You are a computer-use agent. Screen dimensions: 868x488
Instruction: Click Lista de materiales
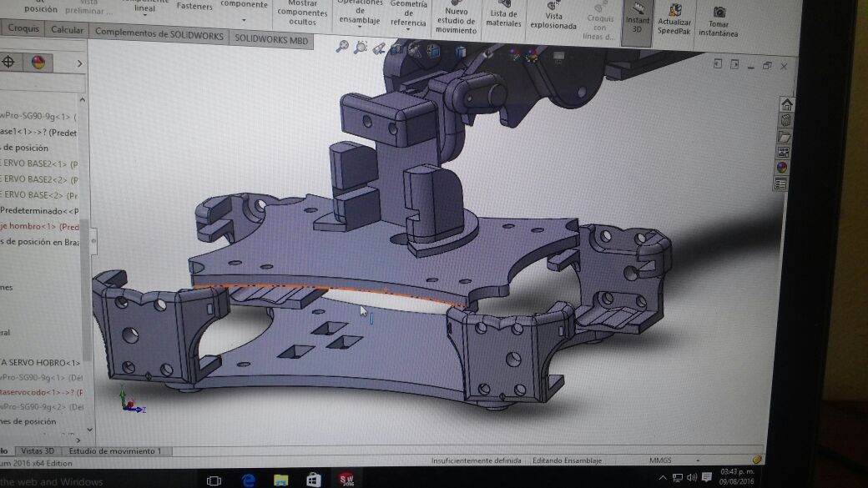pyautogui.click(x=503, y=16)
